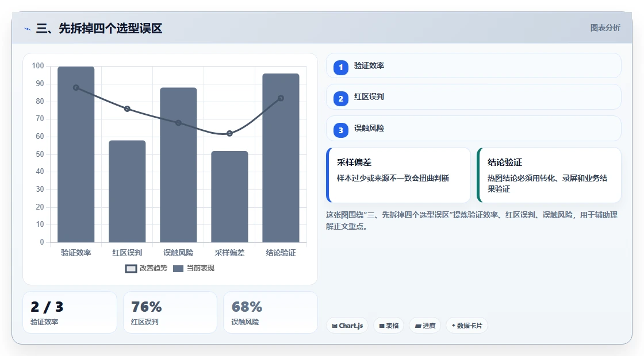
Task: Click the 进度 tag
Action: click(425, 326)
